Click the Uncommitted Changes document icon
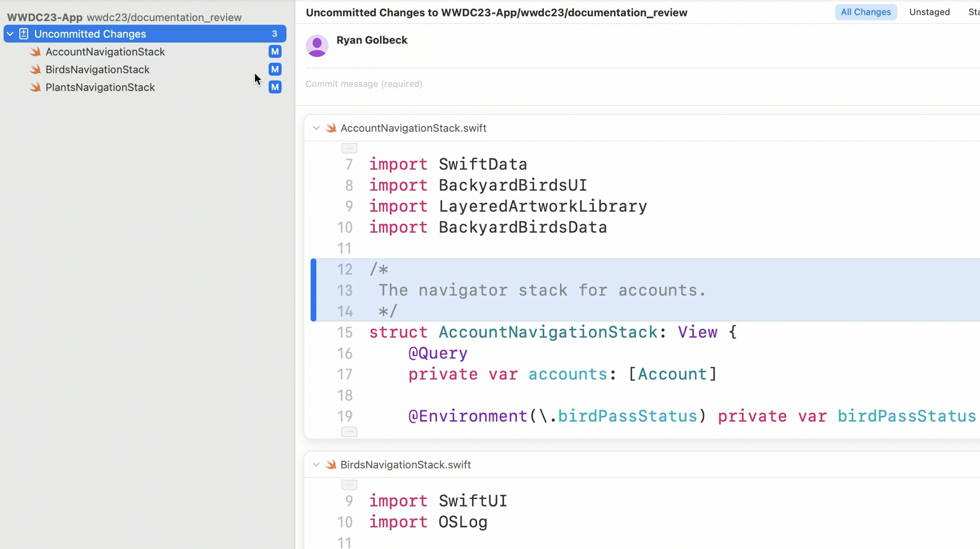980x549 pixels. tap(24, 34)
